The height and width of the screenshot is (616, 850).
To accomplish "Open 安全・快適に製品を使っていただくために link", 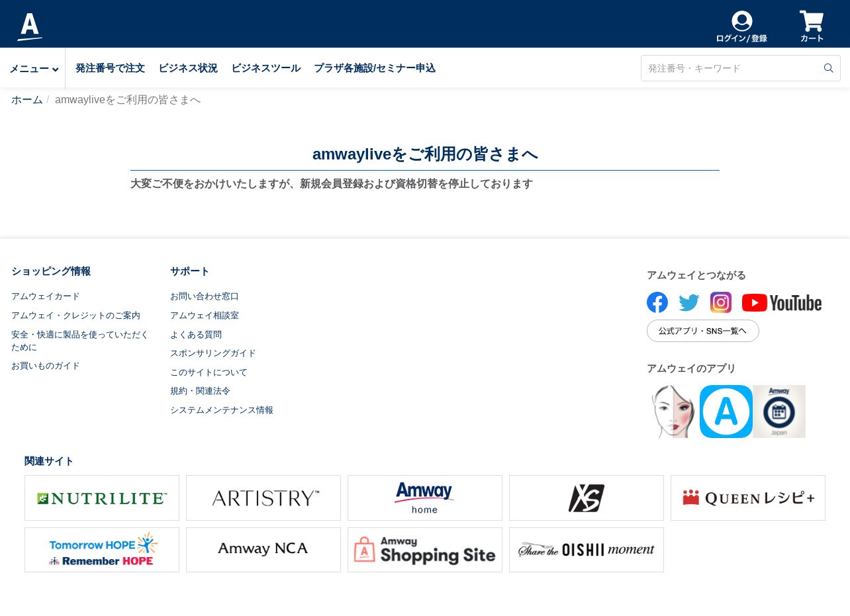I will 80,341.
